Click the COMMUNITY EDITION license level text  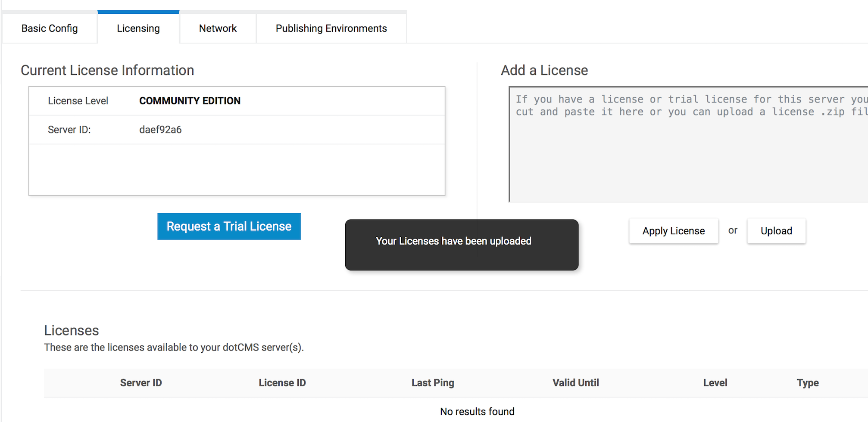coord(190,101)
